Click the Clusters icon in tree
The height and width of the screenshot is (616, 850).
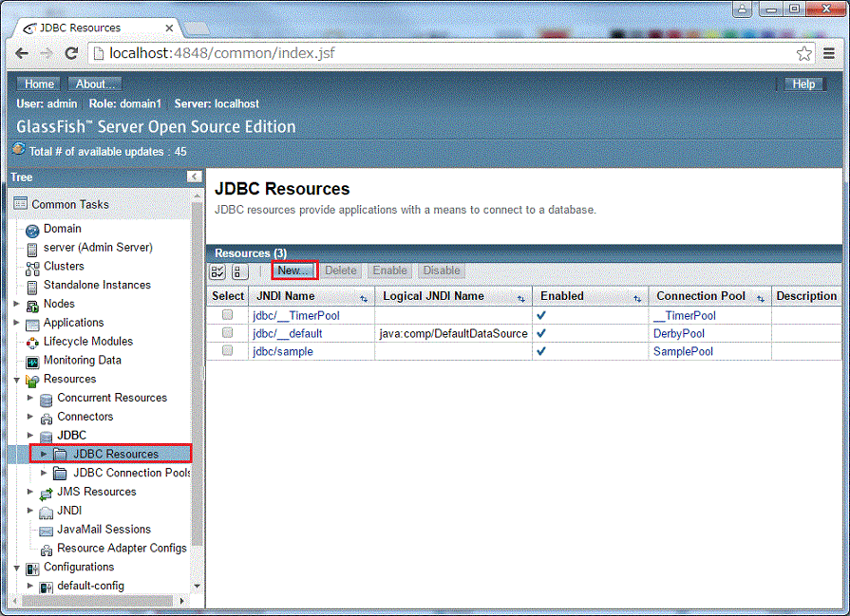(32, 269)
